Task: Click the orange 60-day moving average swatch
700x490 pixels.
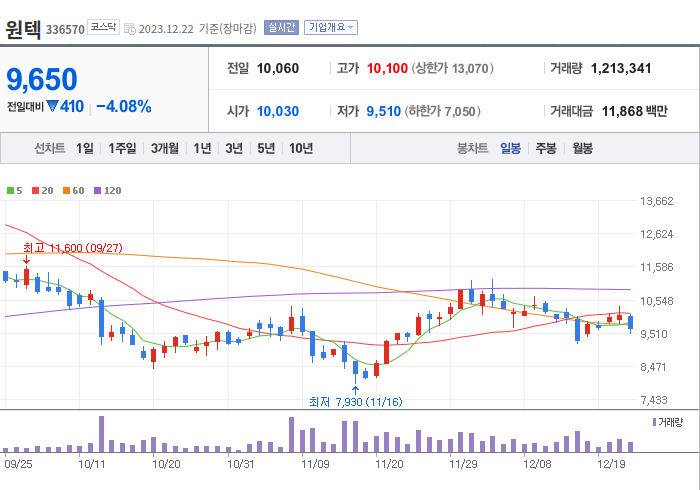Action: (x=67, y=191)
